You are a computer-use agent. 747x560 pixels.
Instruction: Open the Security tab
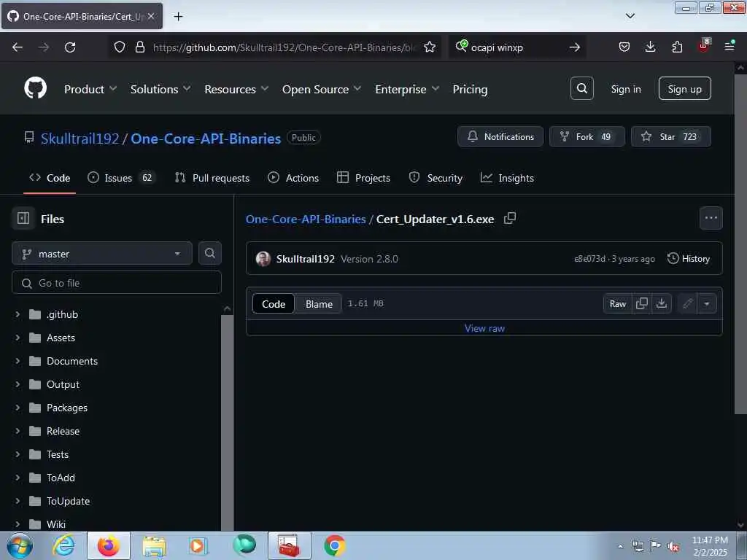point(436,178)
